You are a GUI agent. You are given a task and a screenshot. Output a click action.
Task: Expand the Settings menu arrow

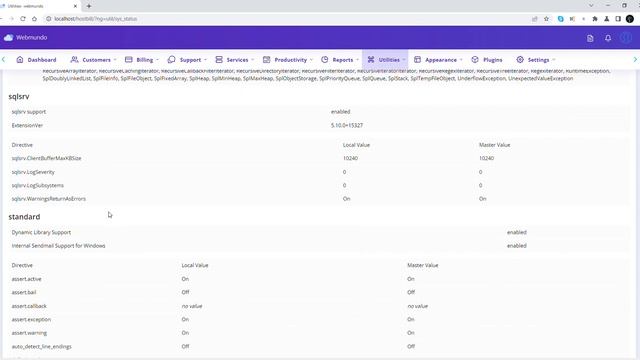click(x=554, y=60)
